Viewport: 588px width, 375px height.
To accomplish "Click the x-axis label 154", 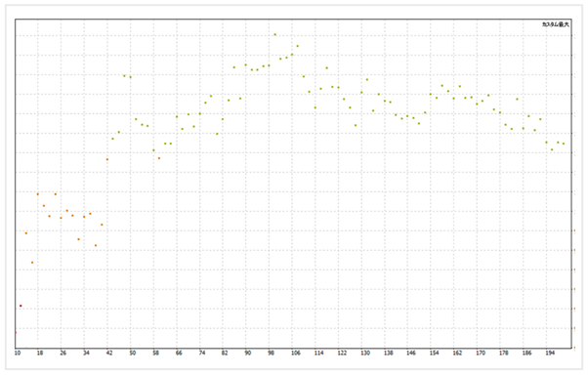I will (435, 353).
